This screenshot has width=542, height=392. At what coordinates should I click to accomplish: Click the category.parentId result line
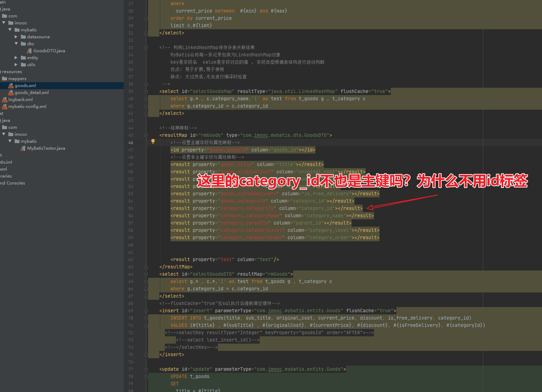[x=261, y=223]
